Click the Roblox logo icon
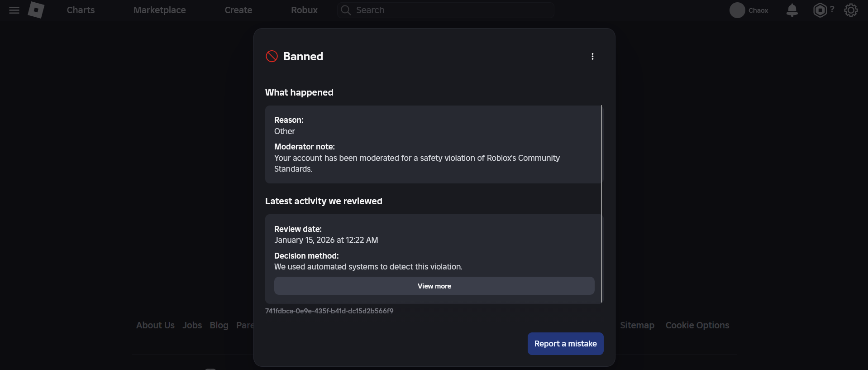Screen dimensions: 868x370 point(36,10)
